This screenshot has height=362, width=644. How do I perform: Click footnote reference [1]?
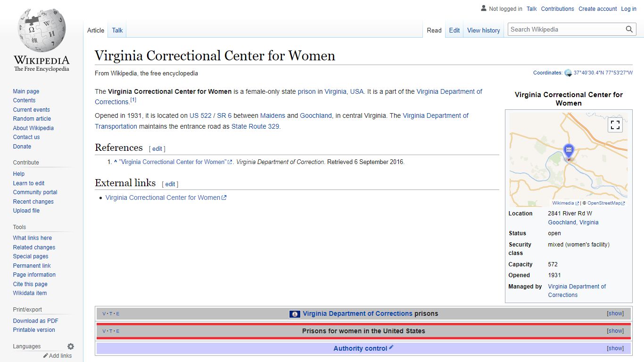click(x=133, y=99)
